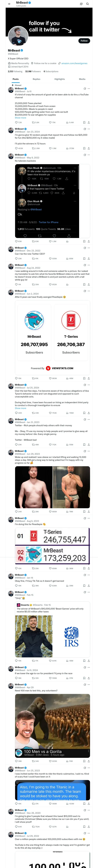
Task: Go back using the top-left arrow
Action: (x=9, y=4)
